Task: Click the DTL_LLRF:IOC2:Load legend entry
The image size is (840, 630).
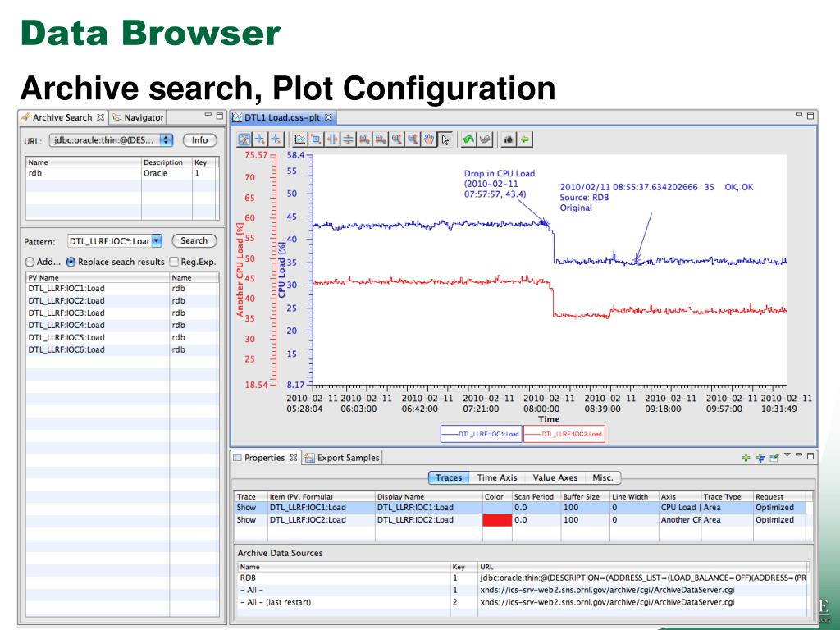Action: pos(564,434)
